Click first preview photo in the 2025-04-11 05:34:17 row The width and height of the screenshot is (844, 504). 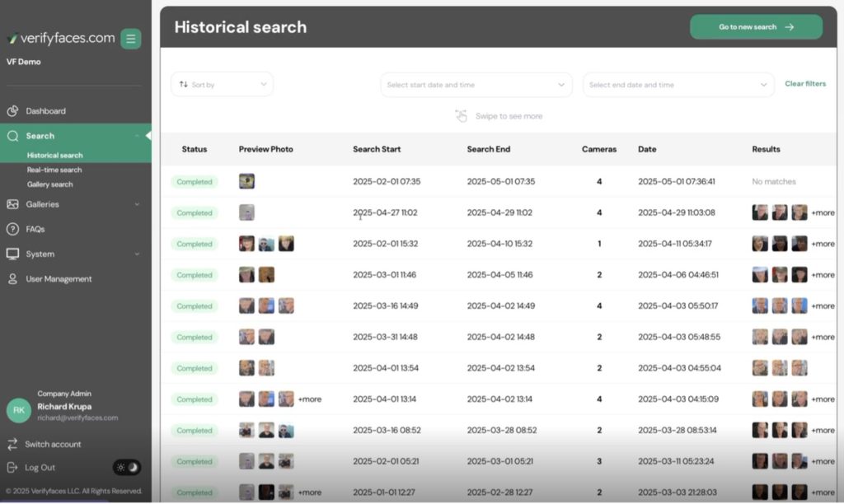point(246,244)
